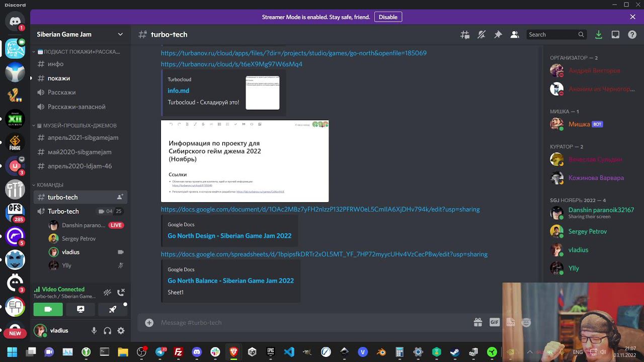The height and width of the screenshot is (362, 644).
Task: Enlarge the project info screenshot image
Action: (x=245, y=161)
